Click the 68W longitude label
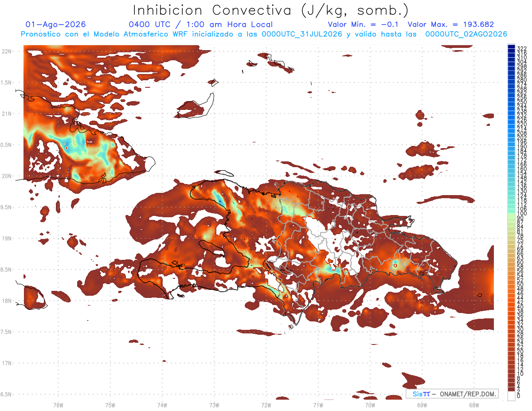Viewport: 532px width, 411px height. (x=474, y=404)
